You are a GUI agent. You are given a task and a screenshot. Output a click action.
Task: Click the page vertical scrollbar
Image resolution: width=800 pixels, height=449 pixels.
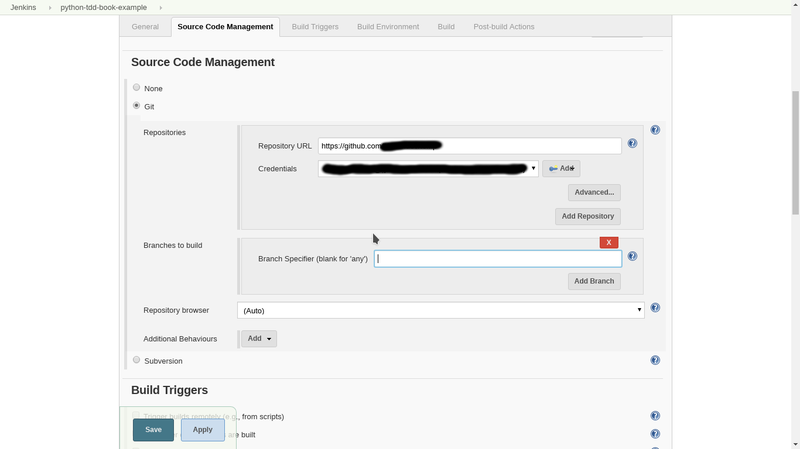coord(795,153)
